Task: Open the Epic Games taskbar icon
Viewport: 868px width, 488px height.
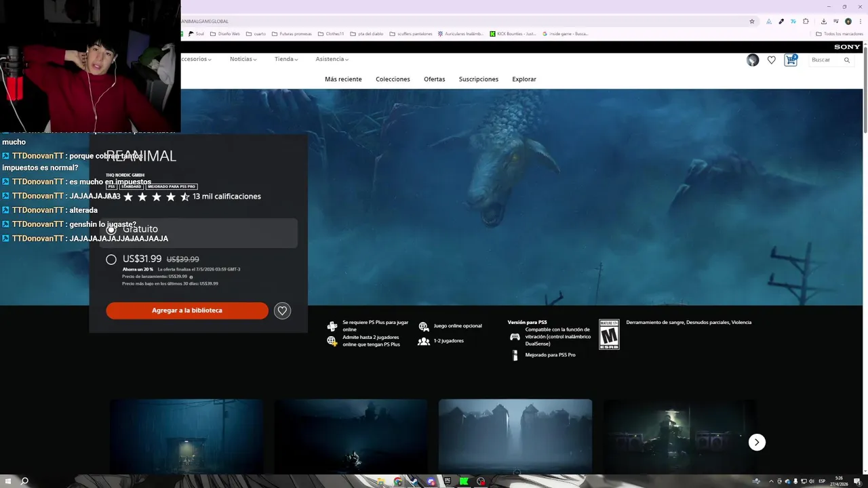Action: point(448,481)
